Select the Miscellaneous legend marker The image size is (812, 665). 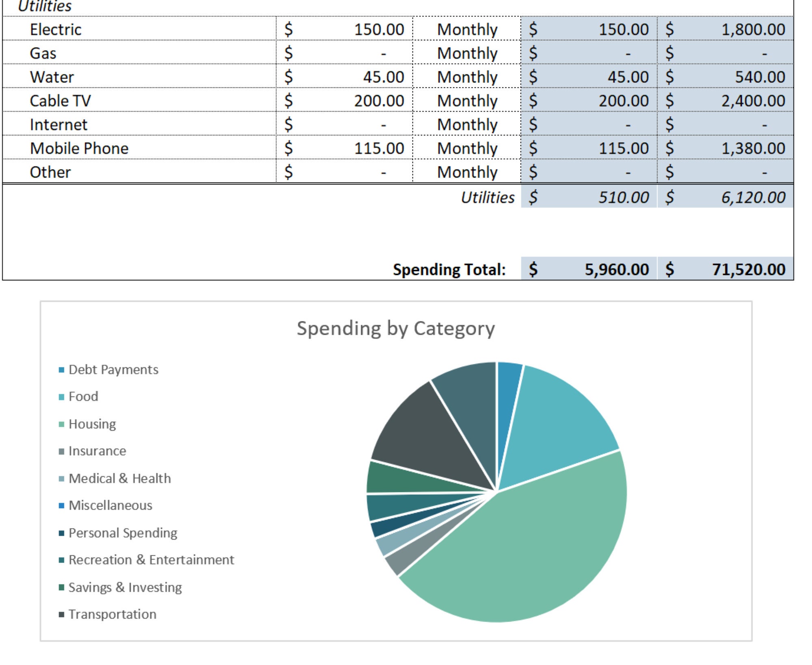(62, 506)
